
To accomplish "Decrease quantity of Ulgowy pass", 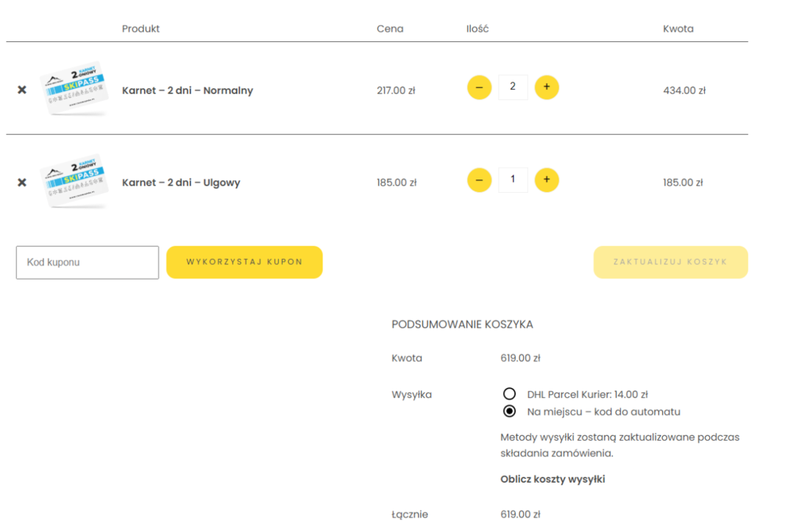I will point(479,180).
